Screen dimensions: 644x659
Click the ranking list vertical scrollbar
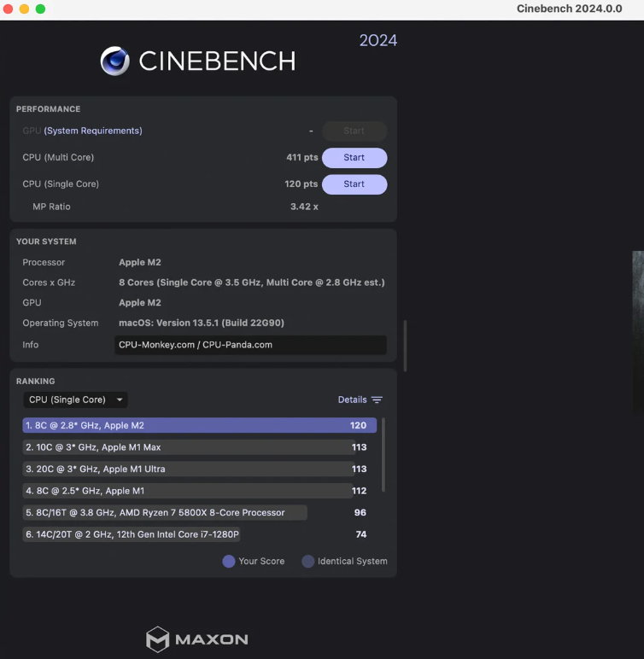coord(383,455)
